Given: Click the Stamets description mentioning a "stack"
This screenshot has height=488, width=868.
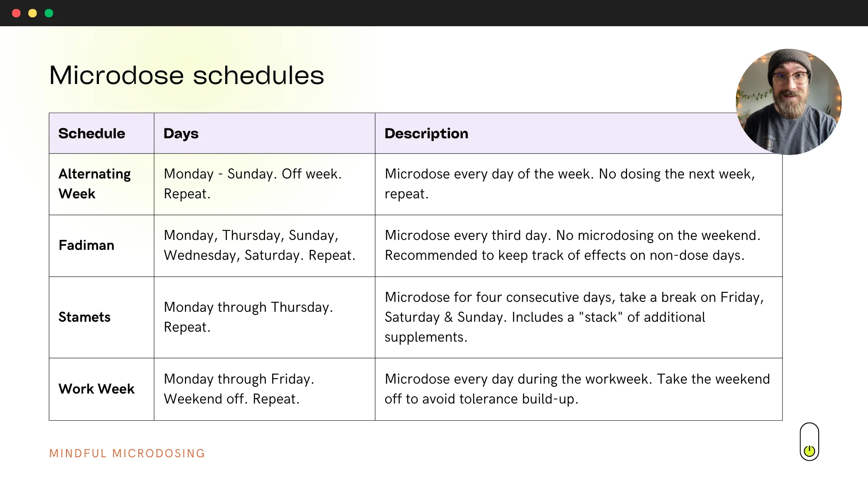Looking at the screenshot, I should (x=574, y=317).
